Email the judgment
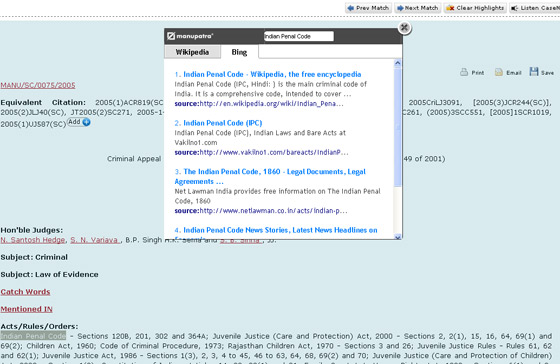The width and height of the screenshot is (560, 364). click(508, 72)
